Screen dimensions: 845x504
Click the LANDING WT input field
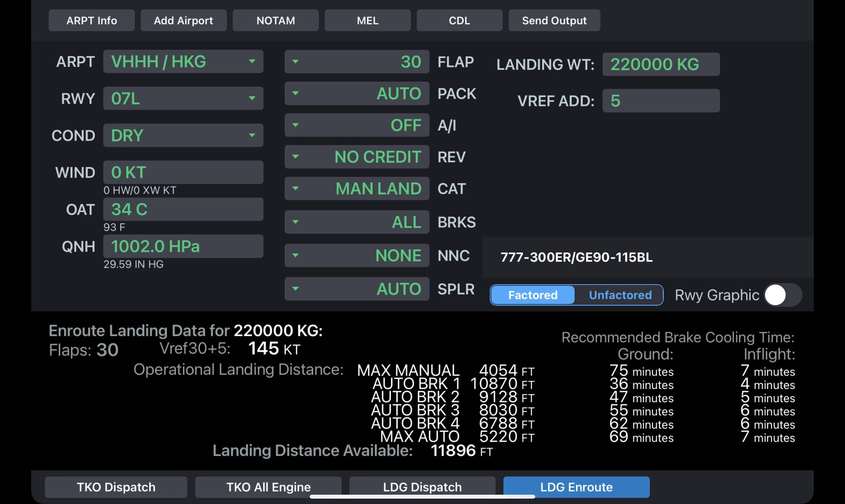pos(661,64)
